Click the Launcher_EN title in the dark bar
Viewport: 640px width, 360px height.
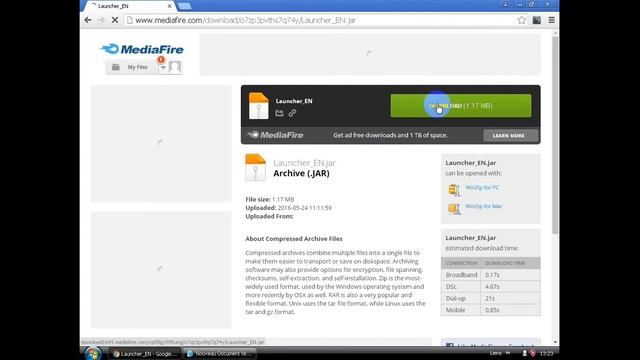point(294,101)
